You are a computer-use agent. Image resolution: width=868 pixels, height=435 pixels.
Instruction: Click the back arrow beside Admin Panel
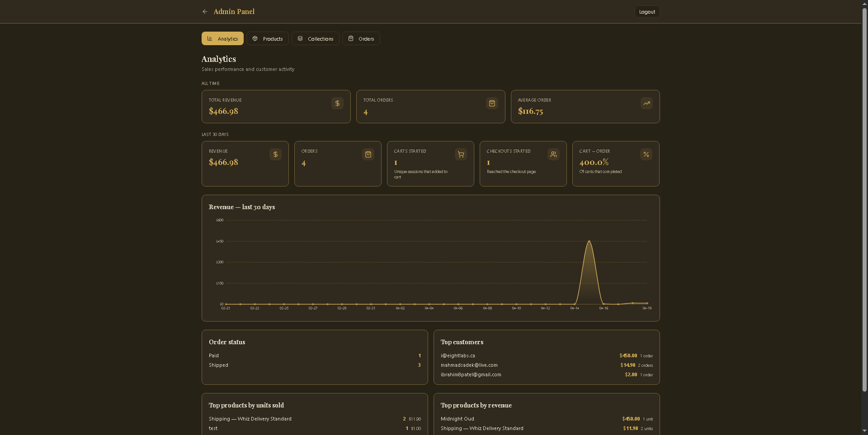pyautogui.click(x=205, y=12)
